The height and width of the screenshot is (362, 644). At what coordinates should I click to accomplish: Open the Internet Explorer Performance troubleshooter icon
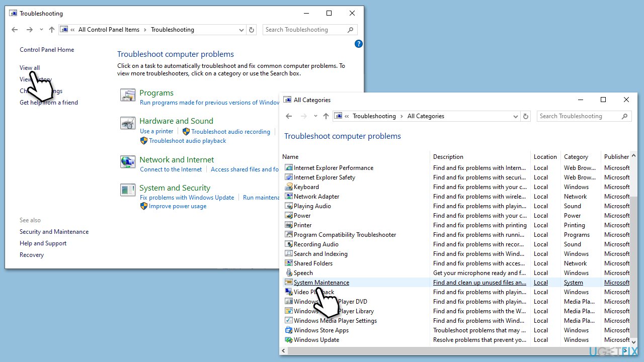(x=288, y=168)
